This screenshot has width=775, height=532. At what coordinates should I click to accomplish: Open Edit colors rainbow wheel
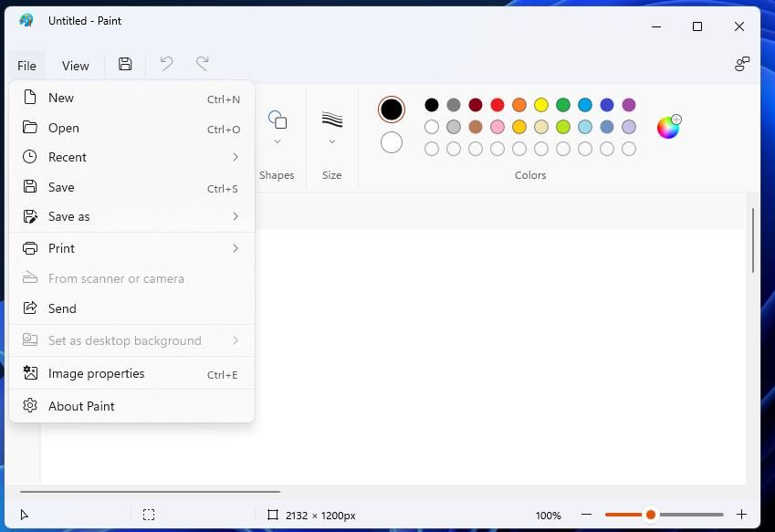(x=669, y=127)
